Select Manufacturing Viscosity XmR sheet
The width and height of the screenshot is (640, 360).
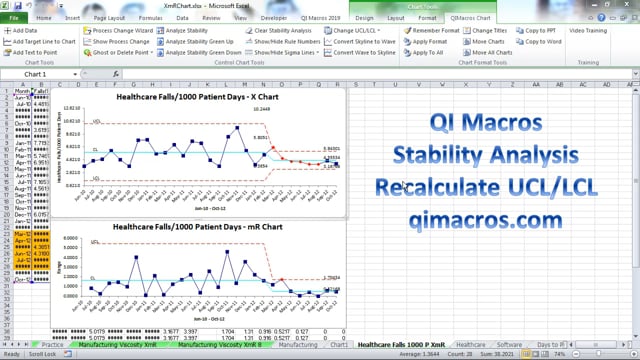(x=118, y=345)
